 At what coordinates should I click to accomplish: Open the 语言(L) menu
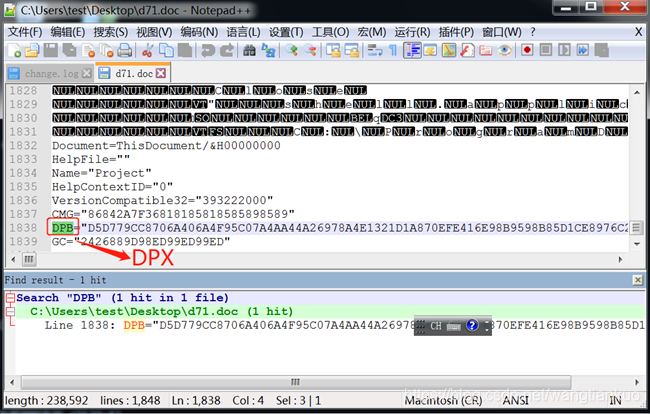(243, 32)
